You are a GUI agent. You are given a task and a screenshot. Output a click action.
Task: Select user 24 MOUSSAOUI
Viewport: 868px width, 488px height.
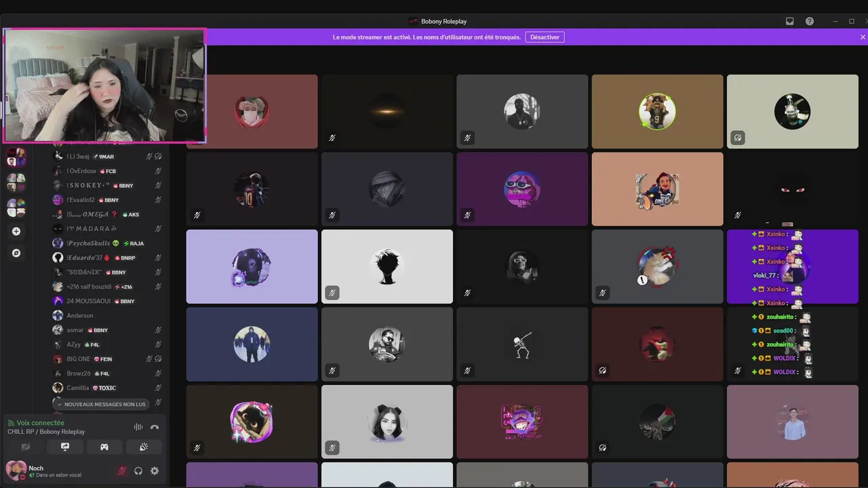(107, 301)
